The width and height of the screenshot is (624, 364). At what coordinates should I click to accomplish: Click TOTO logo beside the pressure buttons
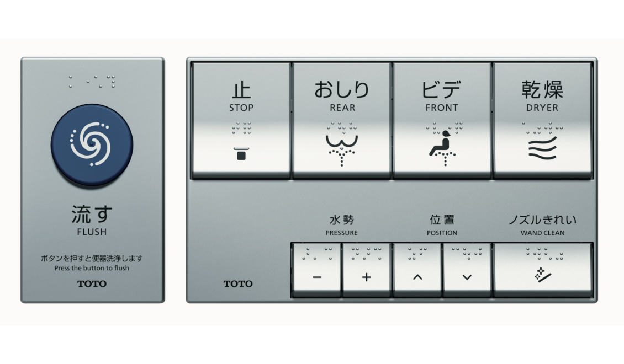(238, 283)
